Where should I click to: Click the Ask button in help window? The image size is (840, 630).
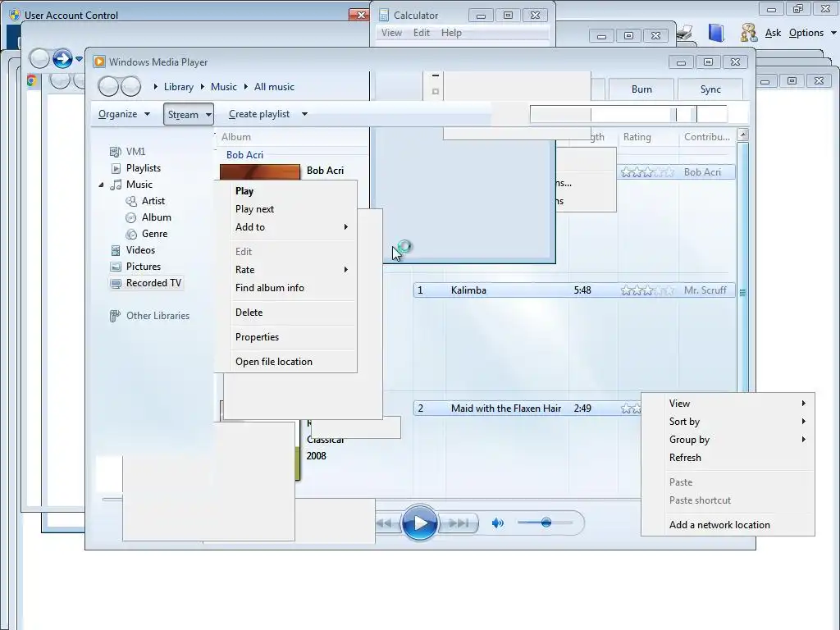pyautogui.click(x=773, y=33)
